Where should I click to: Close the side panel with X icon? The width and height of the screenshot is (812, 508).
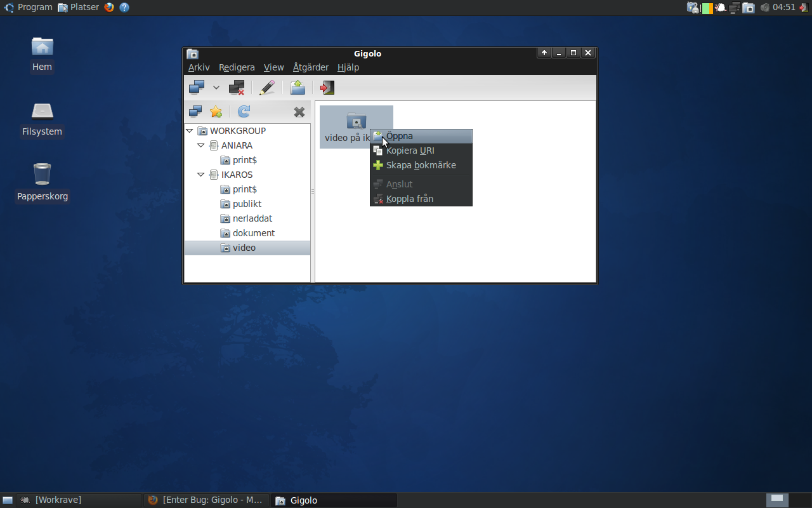point(299,112)
